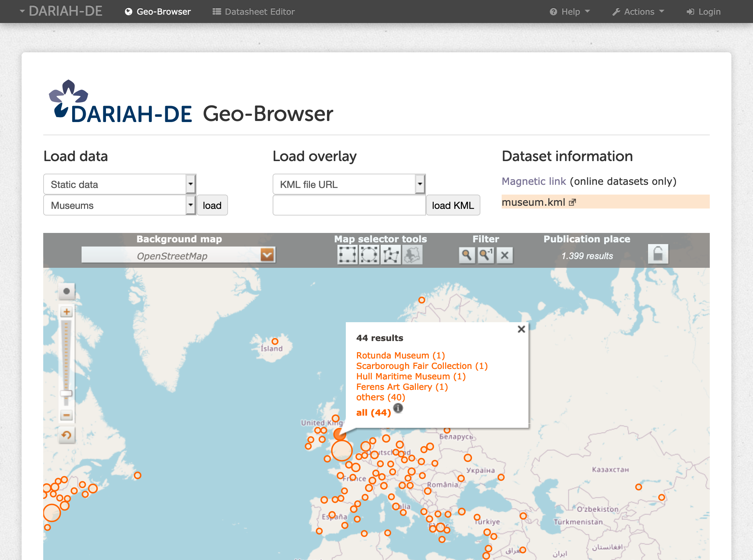Click the 'Load data' heading
The image size is (753, 560).
coord(76,156)
